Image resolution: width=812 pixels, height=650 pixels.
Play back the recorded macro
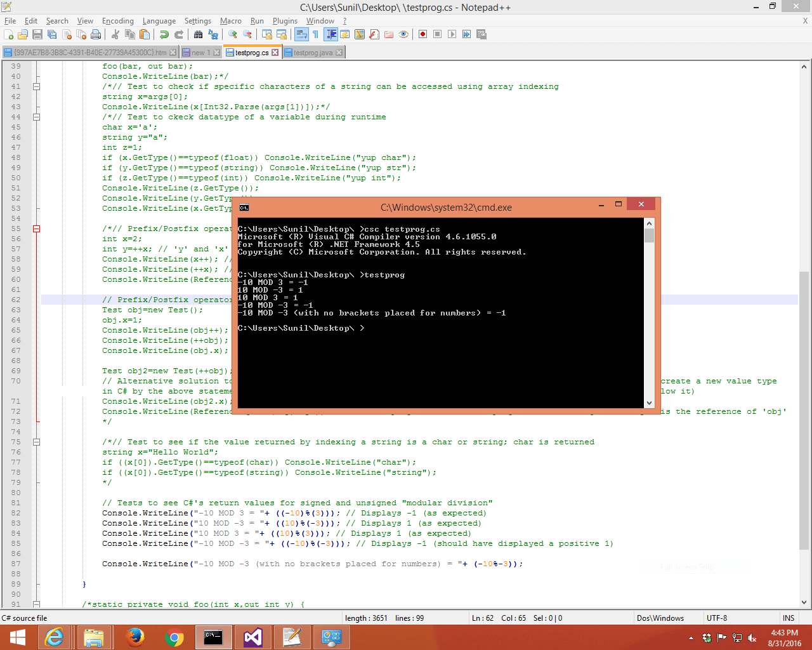pyautogui.click(x=452, y=34)
